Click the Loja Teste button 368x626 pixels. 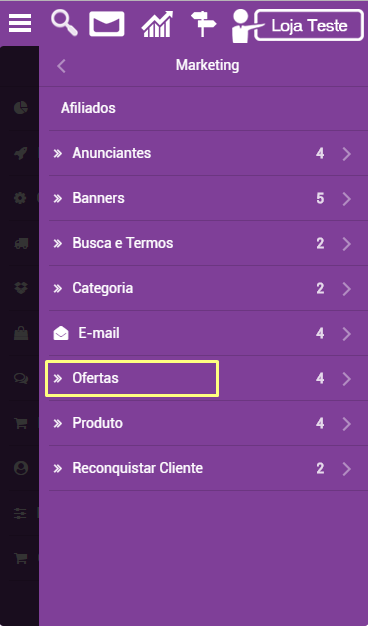[x=309, y=25]
